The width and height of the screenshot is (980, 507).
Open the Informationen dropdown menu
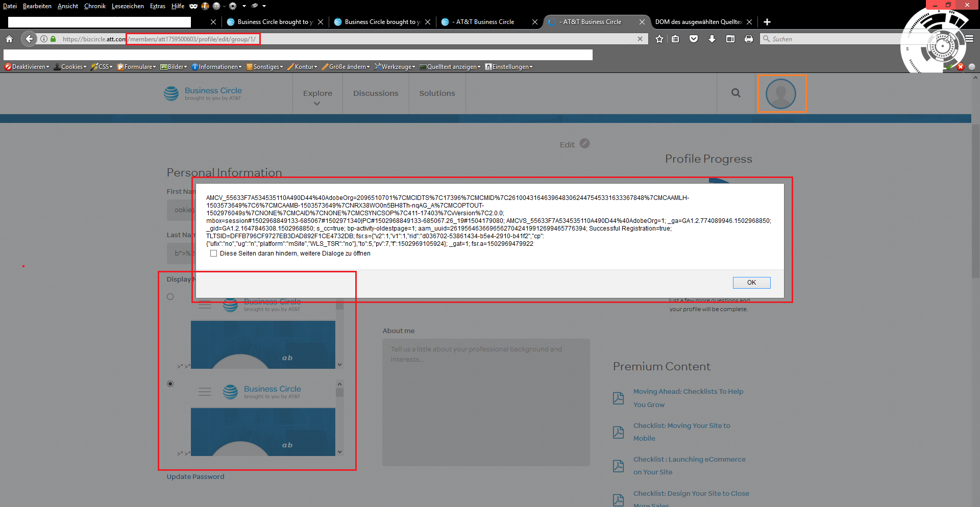(217, 67)
